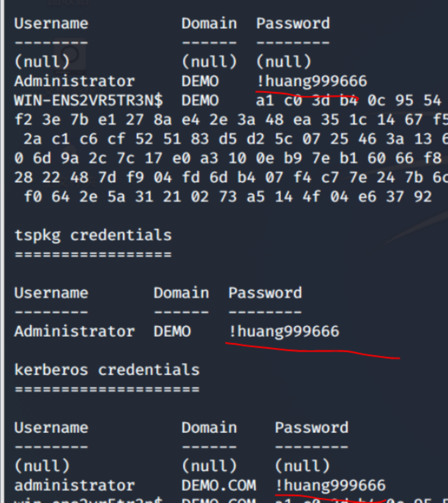Screen dimensions: 448x503
Task: Click the WIN-ENS2VR5TR3N$ machine account name
Action: pyautogui.click(x=89, y=101)
